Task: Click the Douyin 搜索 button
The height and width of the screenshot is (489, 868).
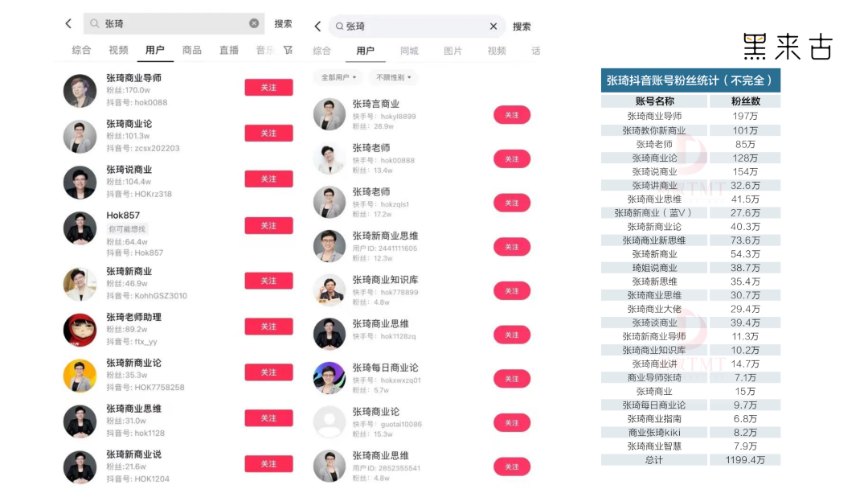Action: pyautogui.click(x=283, y=23)
